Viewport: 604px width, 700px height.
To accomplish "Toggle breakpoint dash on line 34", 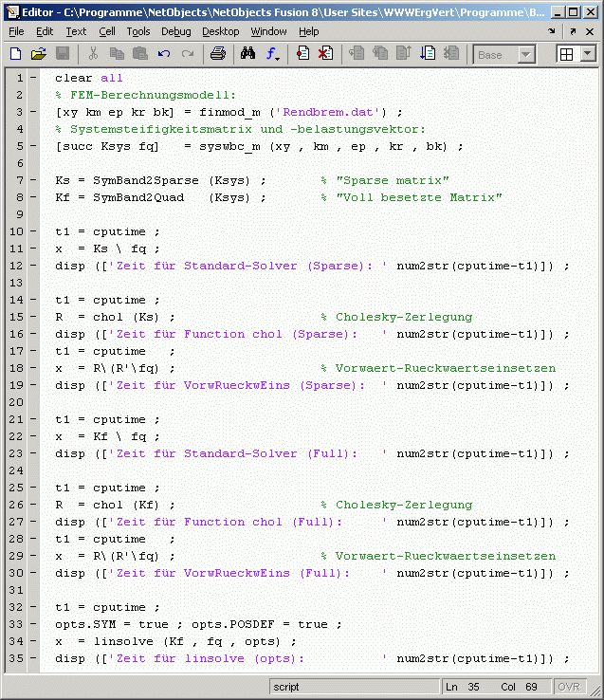I will (x=34, y=641).
